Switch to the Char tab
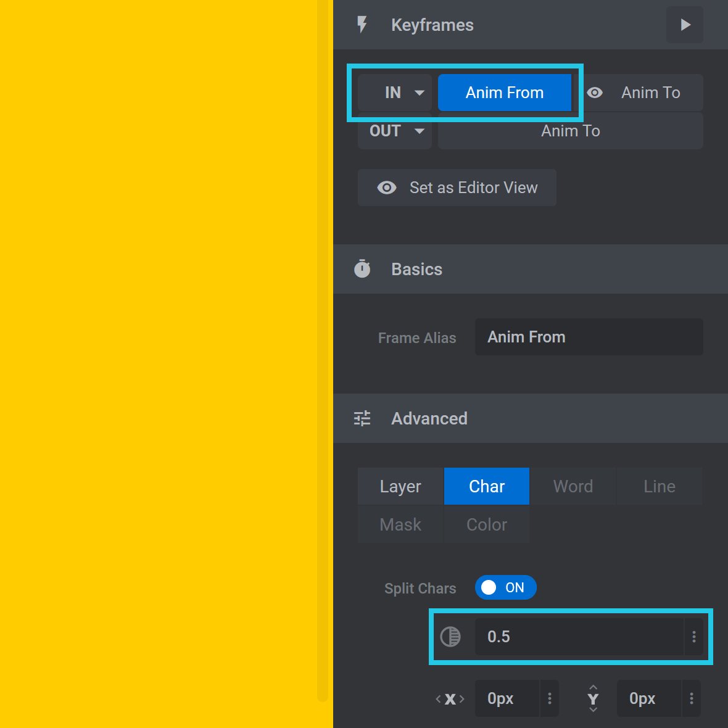The width and height of the screenshot is (728, 728). [487, 486]
